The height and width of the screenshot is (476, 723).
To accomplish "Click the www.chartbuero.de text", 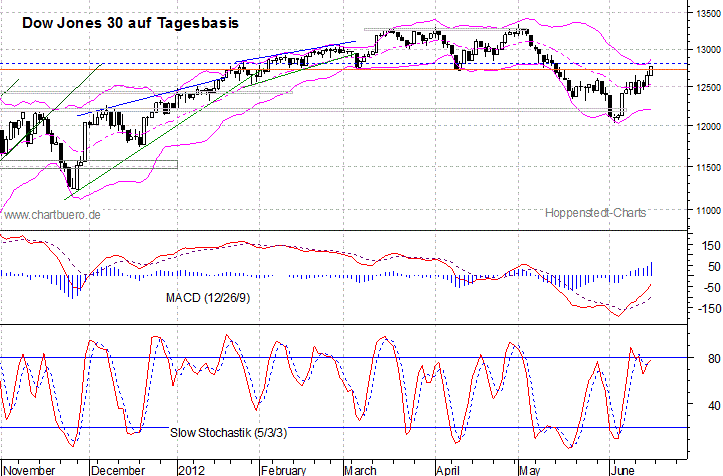I will pyautogui.click(x=52, y=215).
